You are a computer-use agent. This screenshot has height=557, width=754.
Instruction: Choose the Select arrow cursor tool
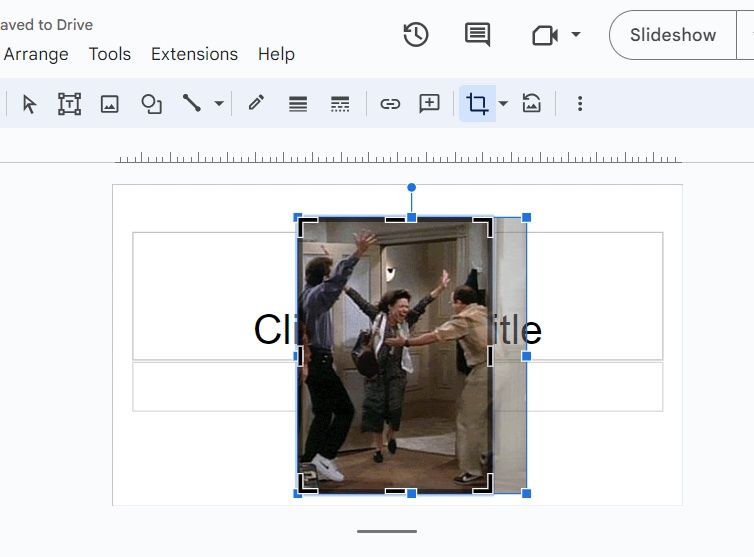29,104
